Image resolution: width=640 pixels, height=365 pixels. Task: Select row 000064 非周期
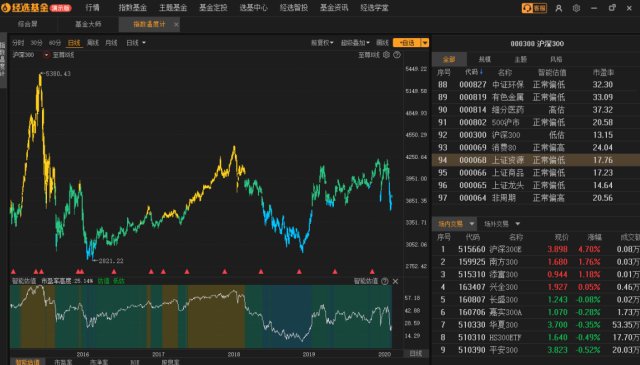tap(536, 198)
